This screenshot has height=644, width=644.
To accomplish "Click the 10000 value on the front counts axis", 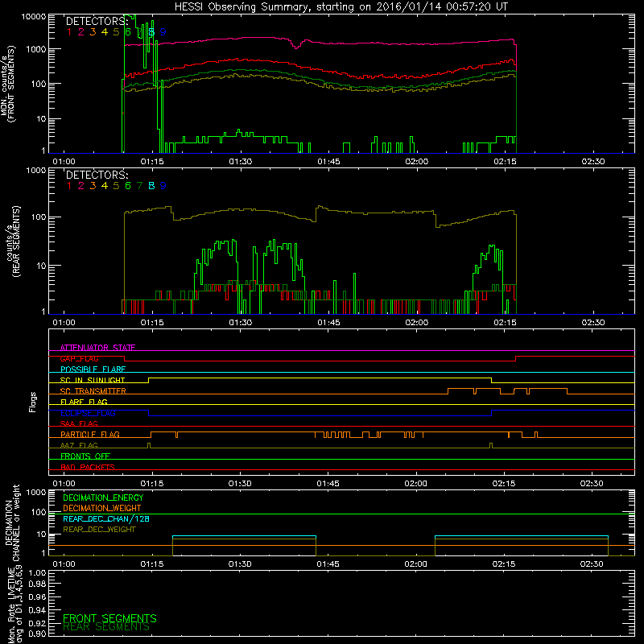I will tap(34, 16).
